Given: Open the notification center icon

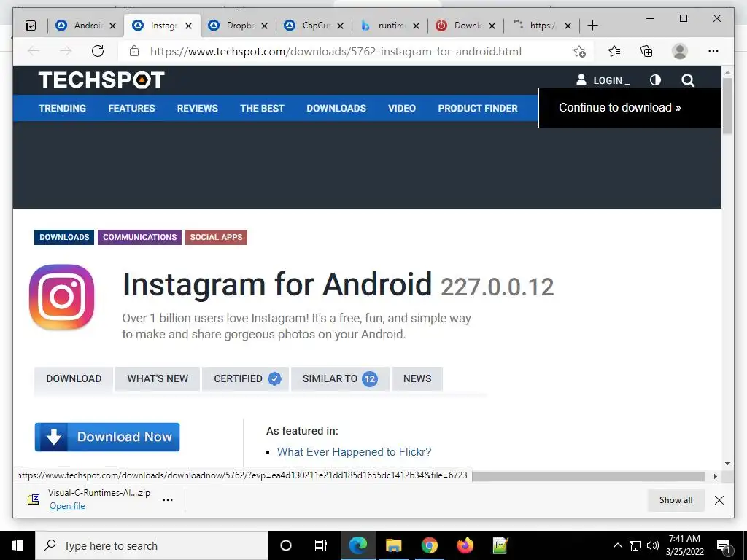Looking at the screenshot, I should coord(724,547).
